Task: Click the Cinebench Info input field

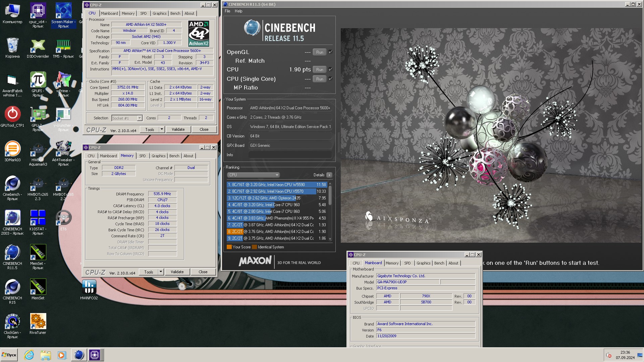Action: click(x=290, y=155)
